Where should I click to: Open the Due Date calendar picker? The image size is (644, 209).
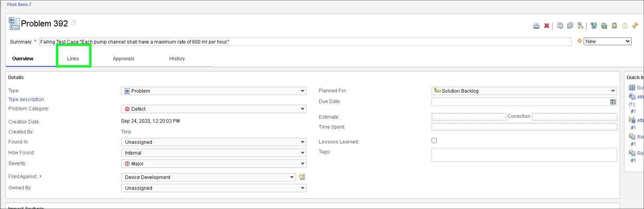[613, 102]
